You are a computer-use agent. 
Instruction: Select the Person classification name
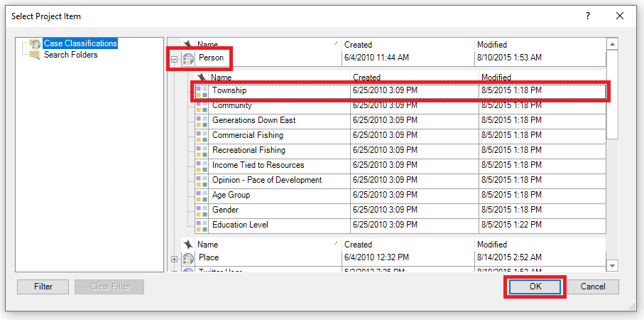point(211,58)
